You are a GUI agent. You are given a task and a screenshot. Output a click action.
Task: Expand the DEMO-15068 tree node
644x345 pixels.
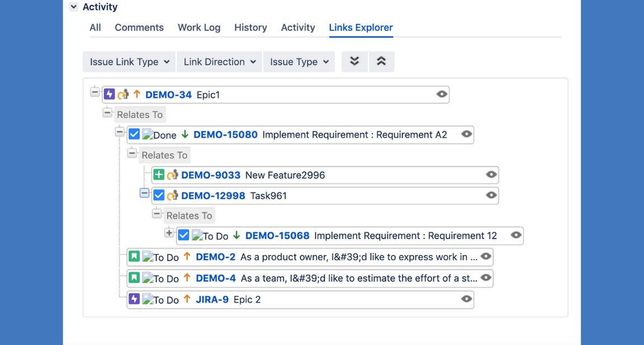169,233
